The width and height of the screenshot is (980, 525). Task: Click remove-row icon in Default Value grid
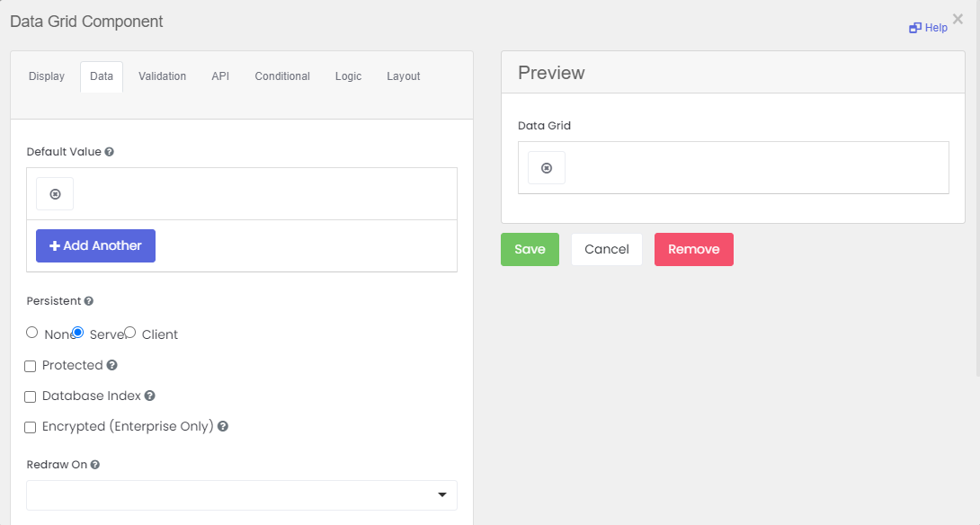point(55,194)
